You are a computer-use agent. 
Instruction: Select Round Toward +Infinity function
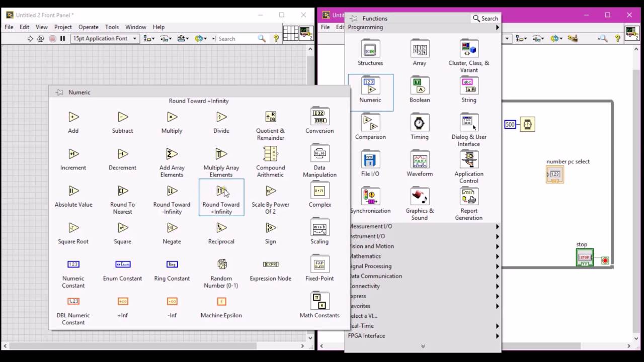pos(221,198)
